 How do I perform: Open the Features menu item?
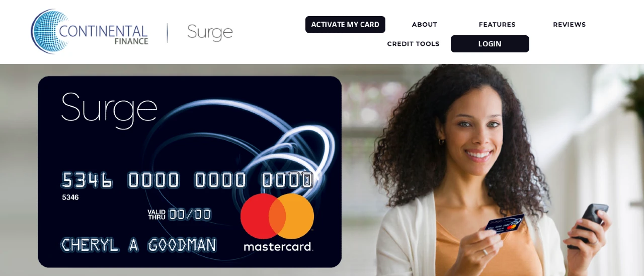click(x=497, y=25)
